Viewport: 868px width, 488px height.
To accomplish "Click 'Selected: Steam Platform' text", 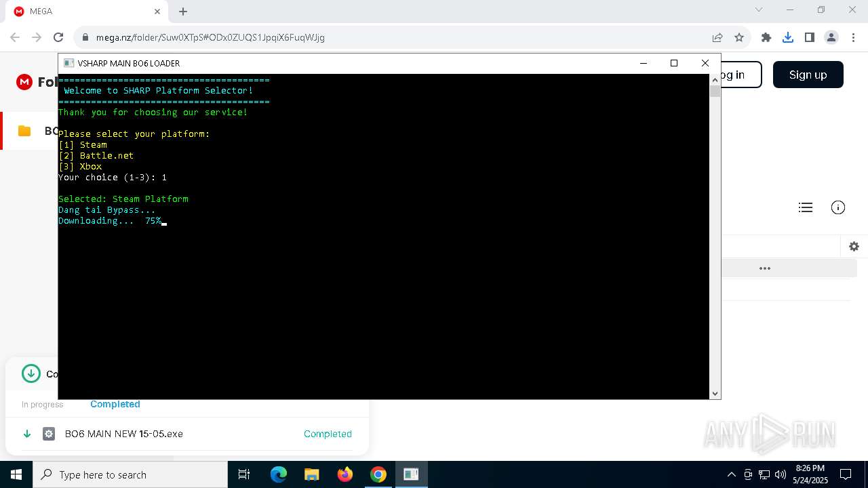I will pyautogui.click(x=123, y=199).
